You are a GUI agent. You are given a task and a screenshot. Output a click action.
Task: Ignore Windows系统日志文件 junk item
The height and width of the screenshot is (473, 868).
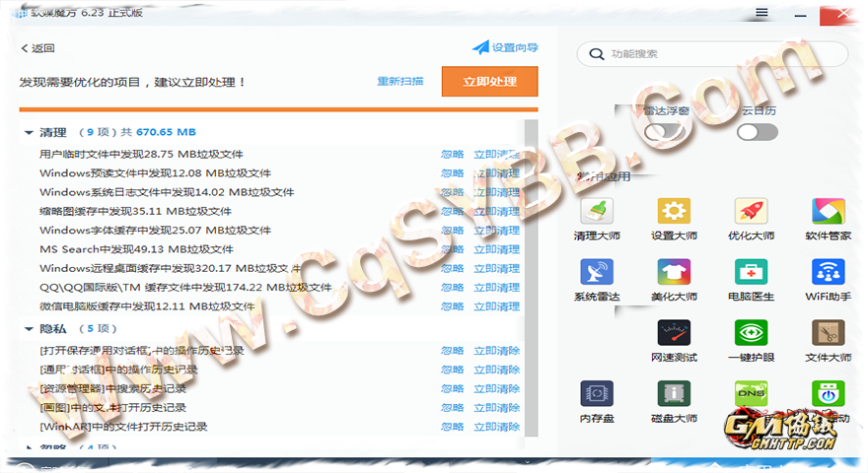[453, 192]
